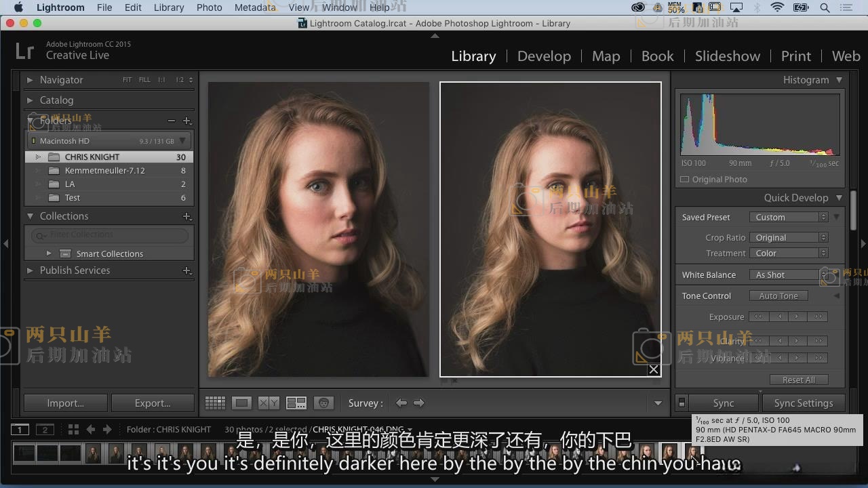This screenshot has width=868, height=488.
Task: Add a new collection with plus icon
Action: click(187, 216)
